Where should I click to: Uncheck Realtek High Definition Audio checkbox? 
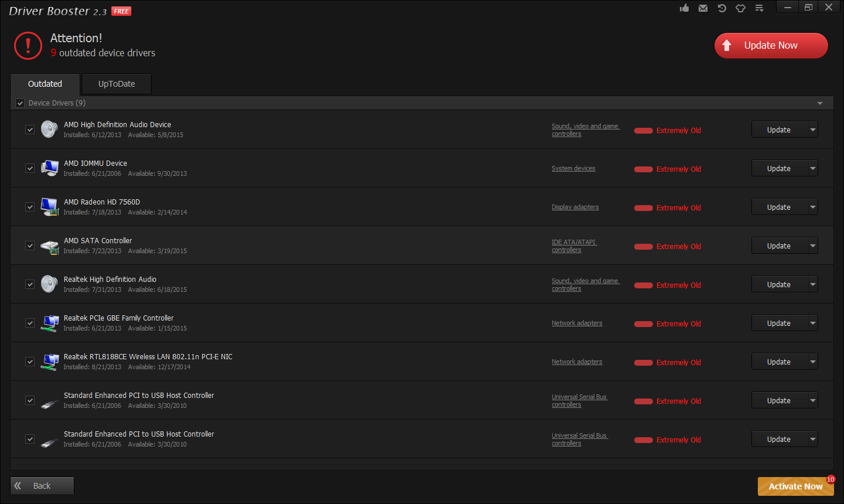30,284
